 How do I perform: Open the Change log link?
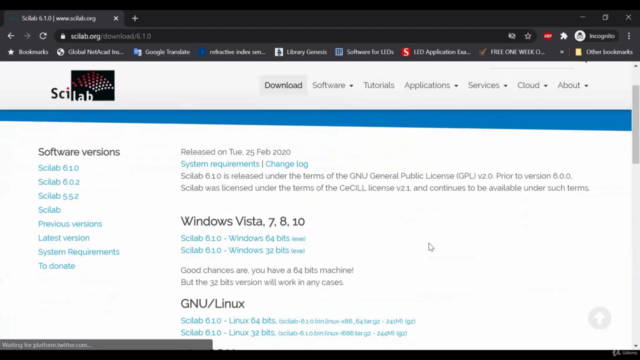[287, 164]
